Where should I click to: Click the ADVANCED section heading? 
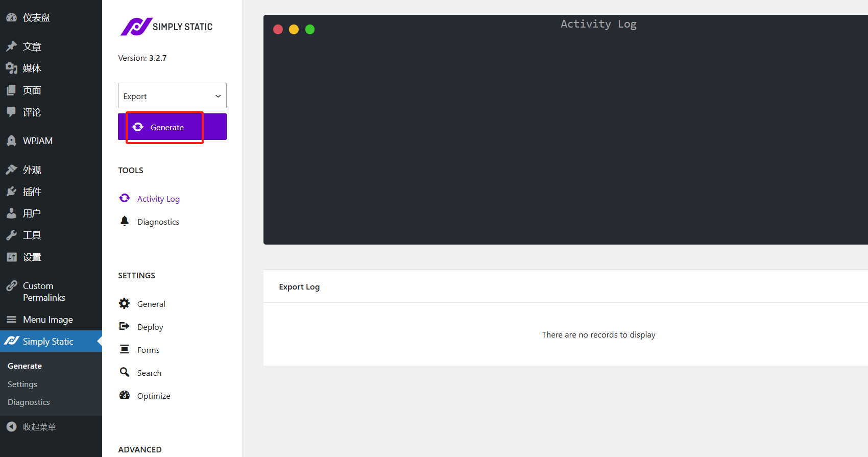click(x=139, y=449)
